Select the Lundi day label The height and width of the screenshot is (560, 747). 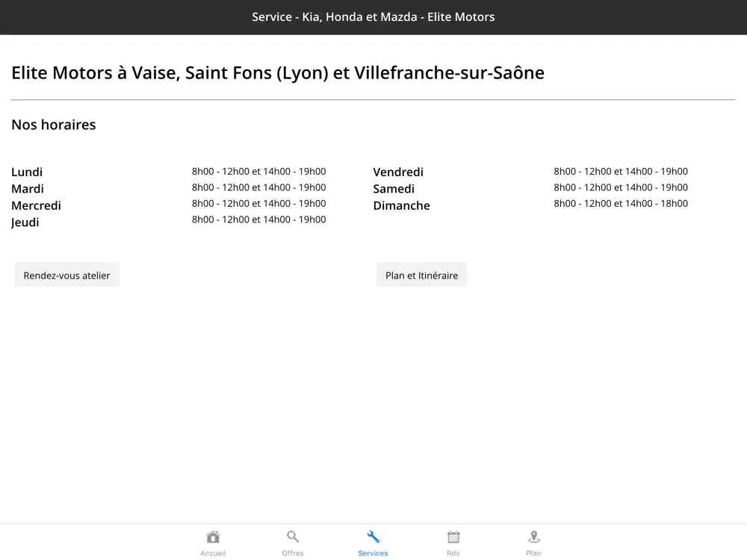[x=27, y=172]
